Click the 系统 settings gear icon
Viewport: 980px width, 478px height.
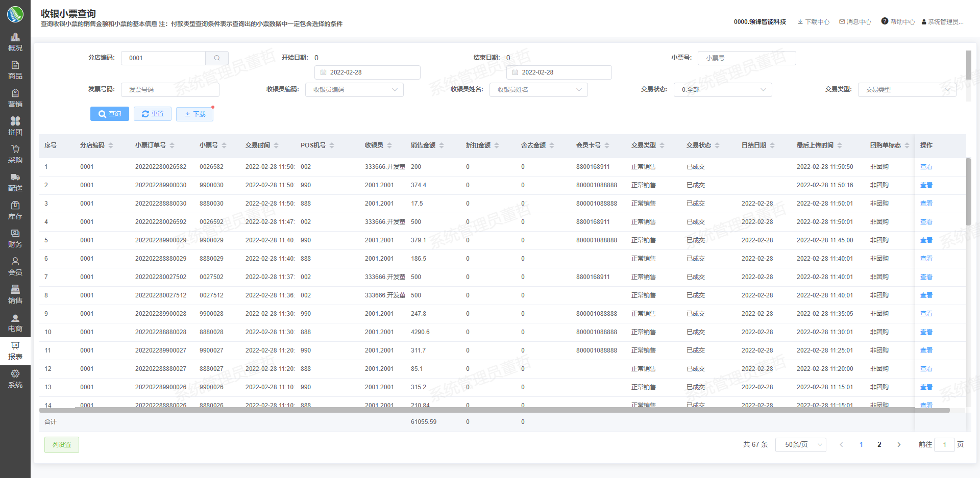tap(15, 374)
